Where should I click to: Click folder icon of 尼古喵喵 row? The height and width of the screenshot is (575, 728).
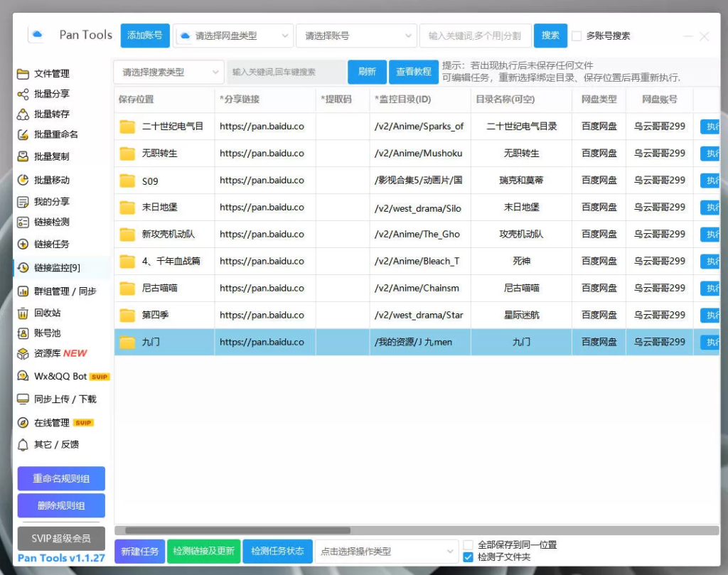(x=127, y=289)
